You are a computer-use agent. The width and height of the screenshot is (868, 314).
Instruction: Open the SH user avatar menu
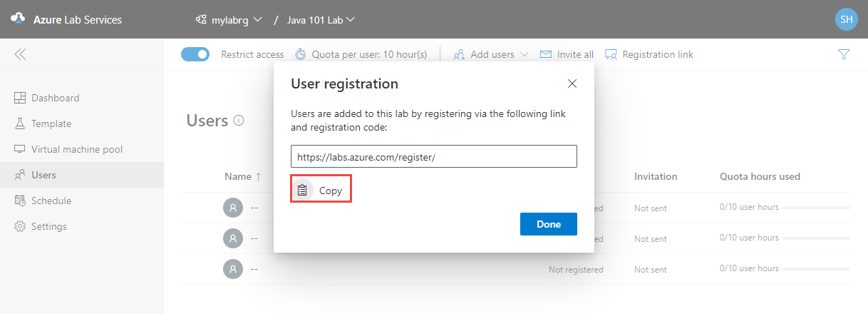(x=846, y=19)
